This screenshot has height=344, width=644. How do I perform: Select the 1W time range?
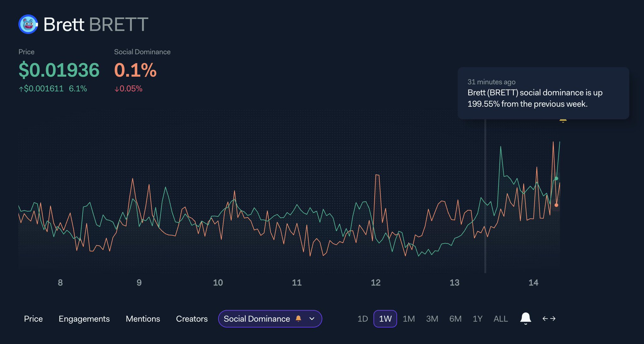(385, 319)
